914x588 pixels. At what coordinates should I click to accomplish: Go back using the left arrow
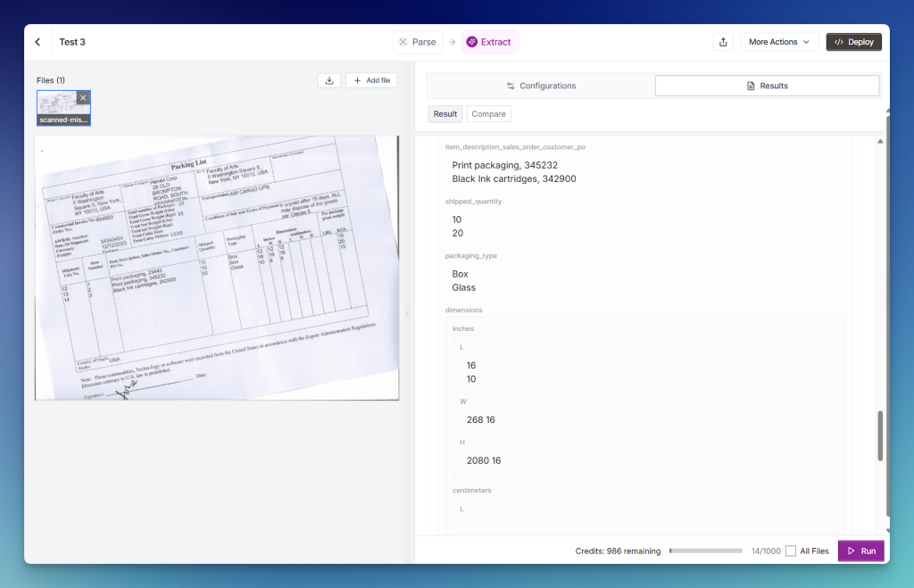tap(37, 42)
